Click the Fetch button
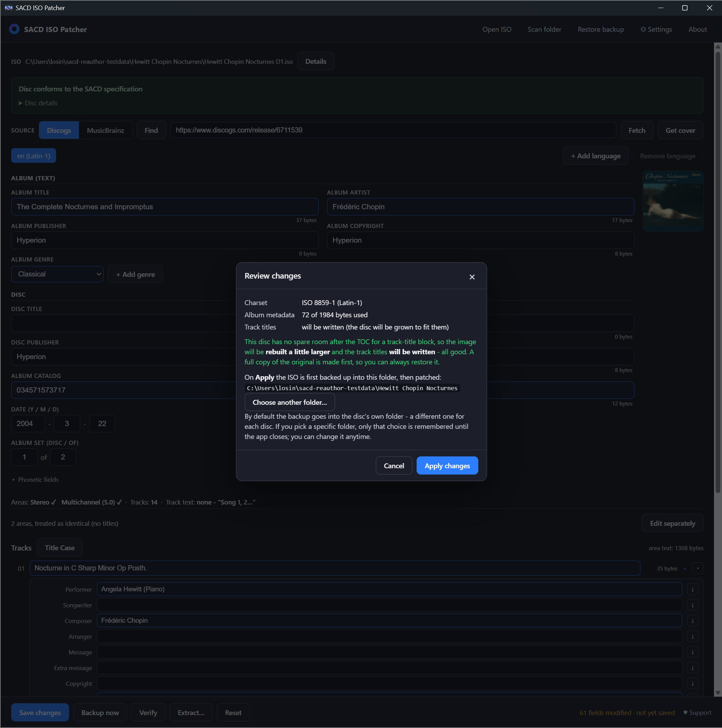Image resolution: width=722 pixels, height=728 pixels. [x=637, y=130]
